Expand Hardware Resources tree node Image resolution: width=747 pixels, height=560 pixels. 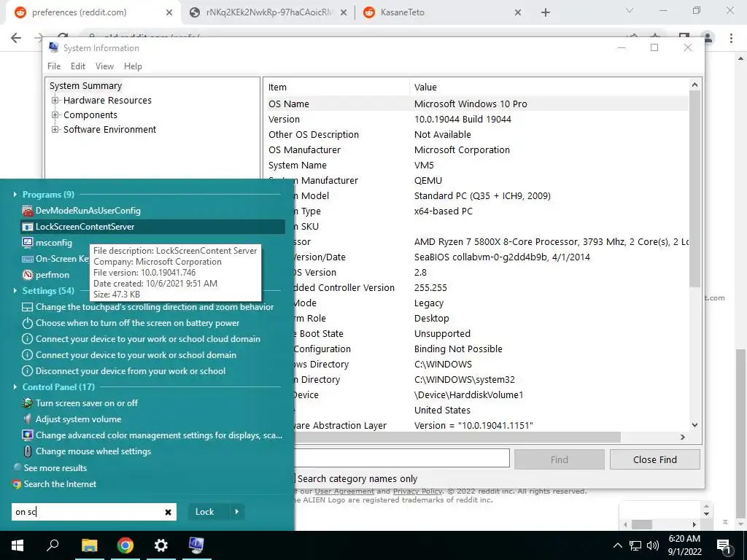(x=55, y=101)
